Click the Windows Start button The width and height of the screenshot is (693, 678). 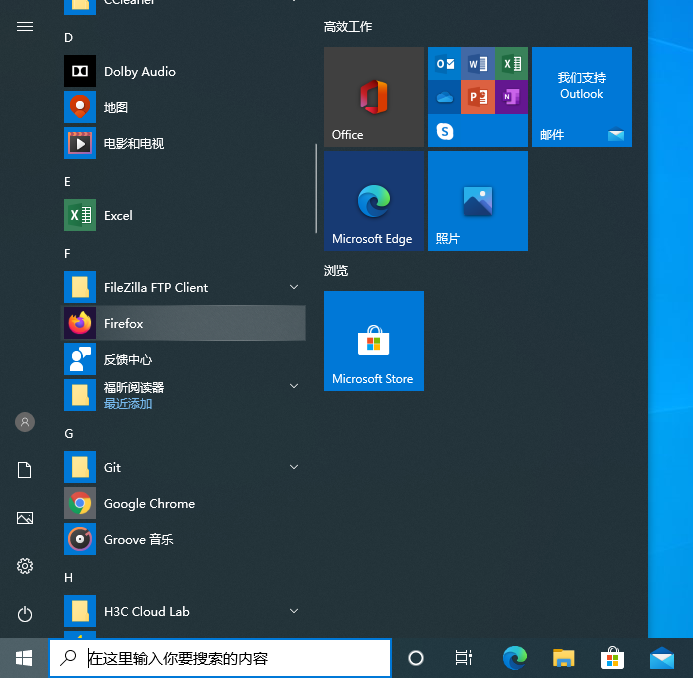click(x=24, y=658)
